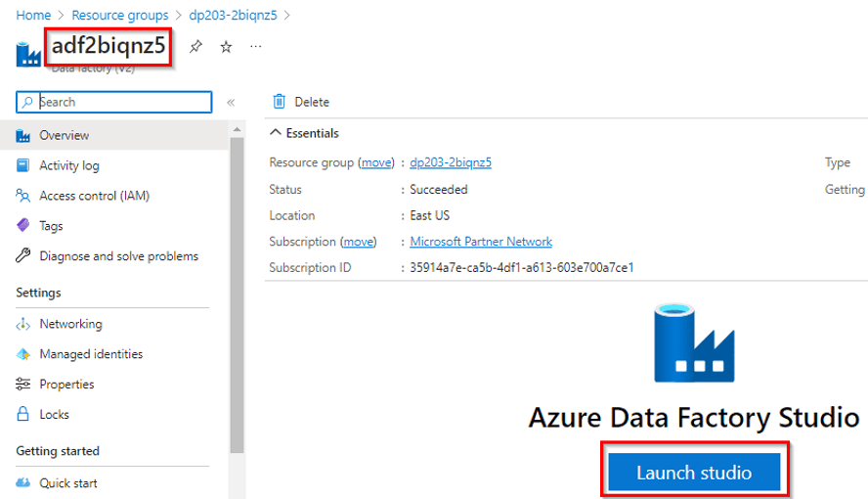The width and height of the screenshot is (868, 499).
Task: Click move link next to Resource group
Action: tap(376, 162)
